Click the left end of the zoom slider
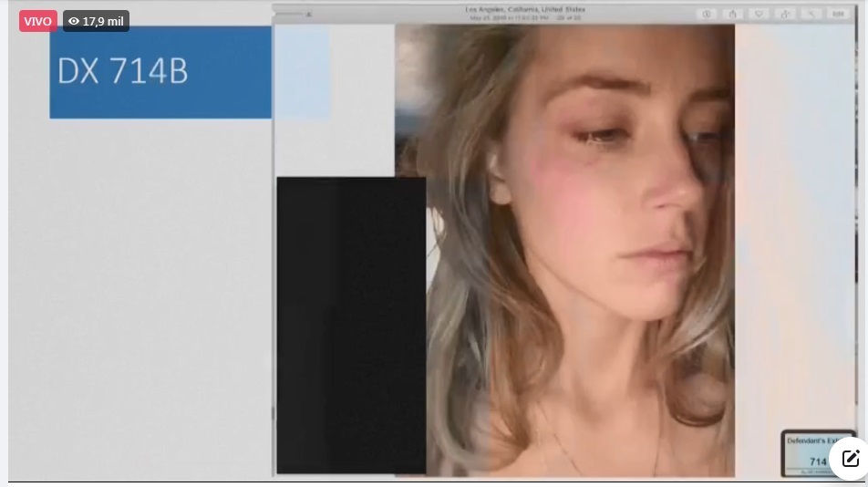This screenshot has height=487, width=868. (x=278, y=14)
